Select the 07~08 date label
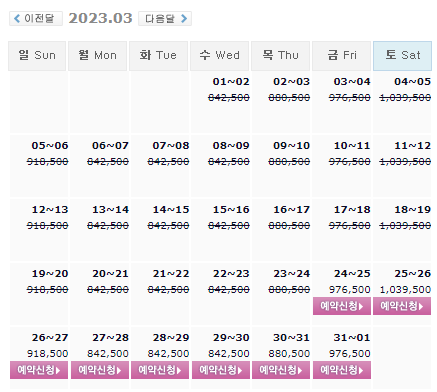 pos(171,146)
